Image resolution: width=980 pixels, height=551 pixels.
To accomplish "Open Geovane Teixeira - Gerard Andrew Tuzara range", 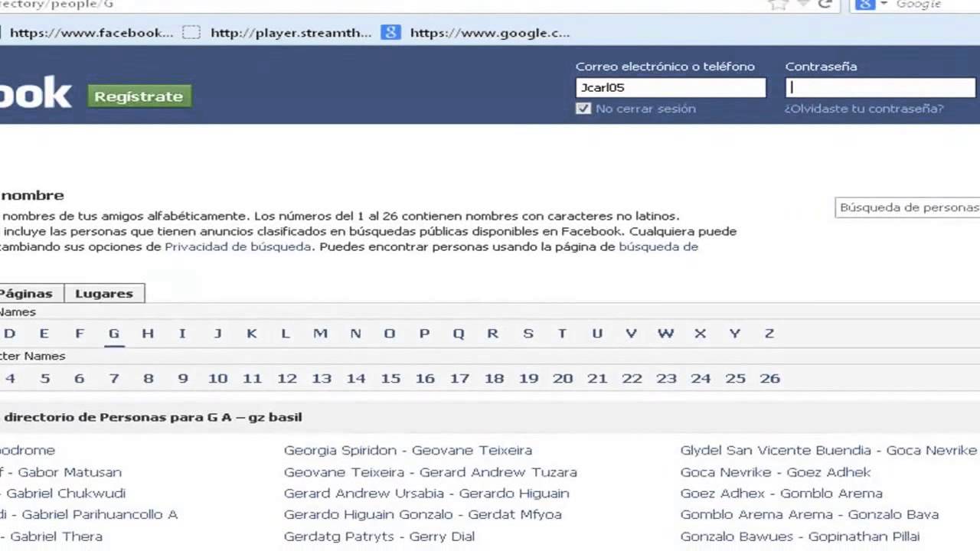I will [430, 472].
